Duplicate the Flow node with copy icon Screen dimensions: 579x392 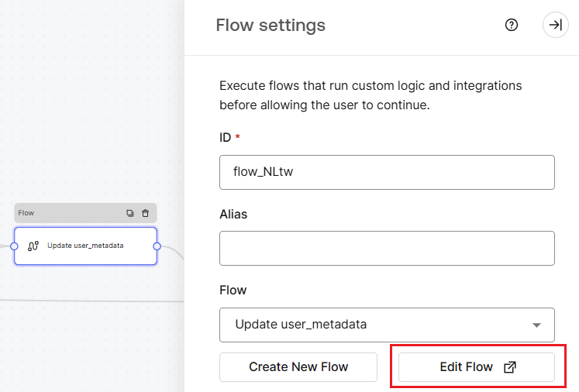coord(130,213)
